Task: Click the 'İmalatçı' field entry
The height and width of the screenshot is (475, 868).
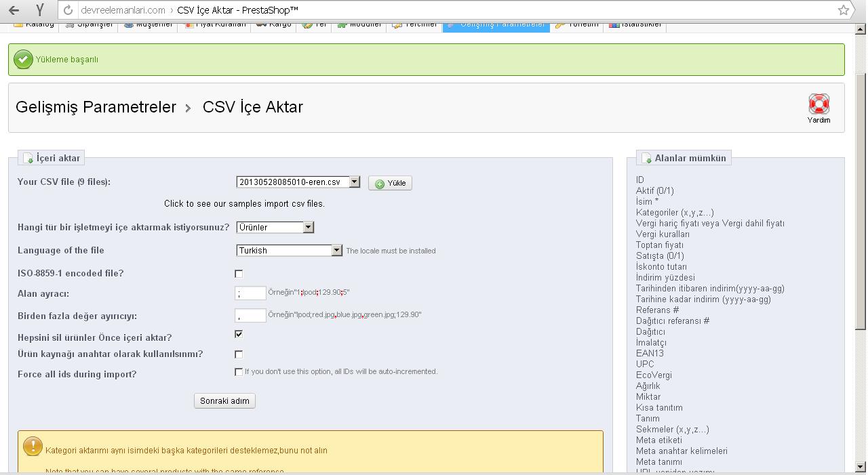Action: 651,343
